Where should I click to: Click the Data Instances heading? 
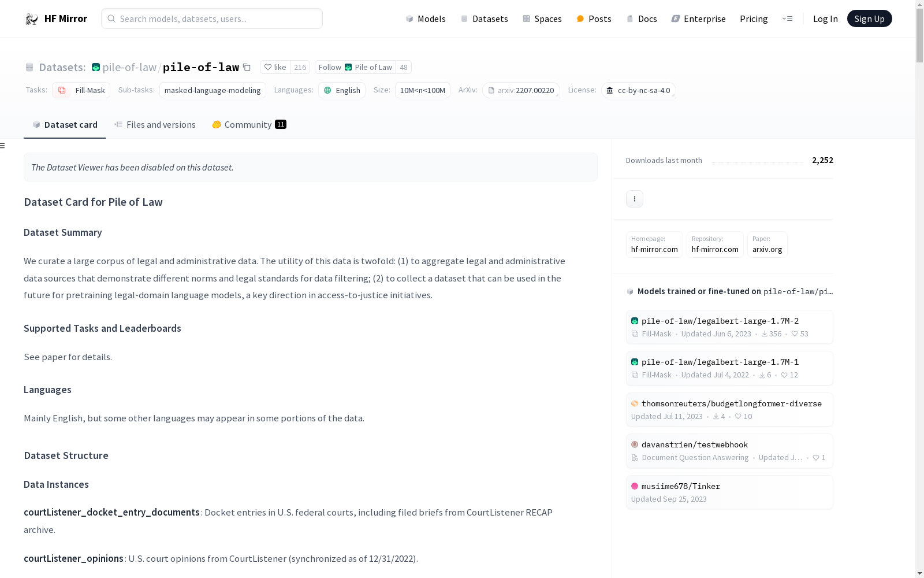pyautogui.click(x=56, y=484)
